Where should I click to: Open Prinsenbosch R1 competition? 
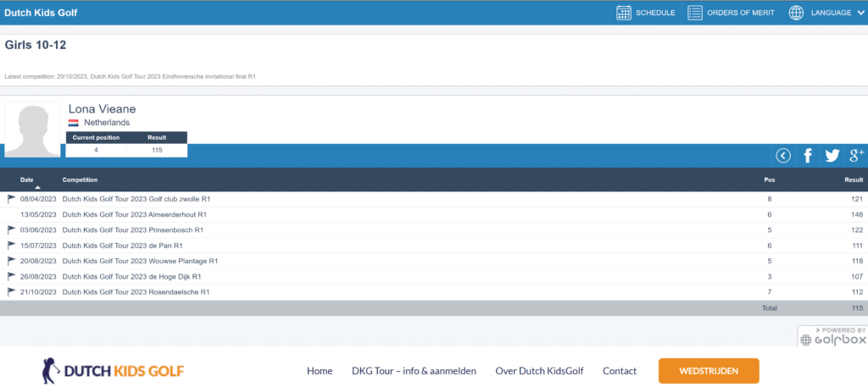click(133, 230)
